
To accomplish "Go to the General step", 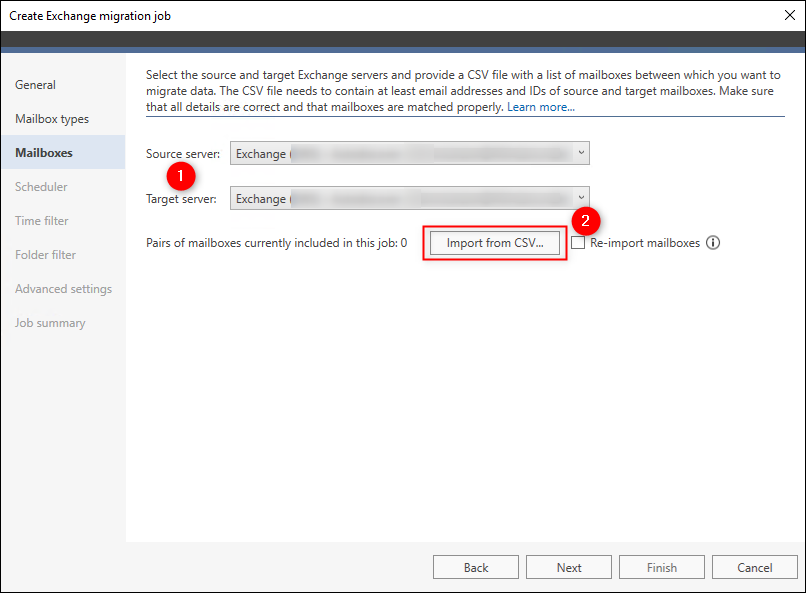I will [35, 85].
